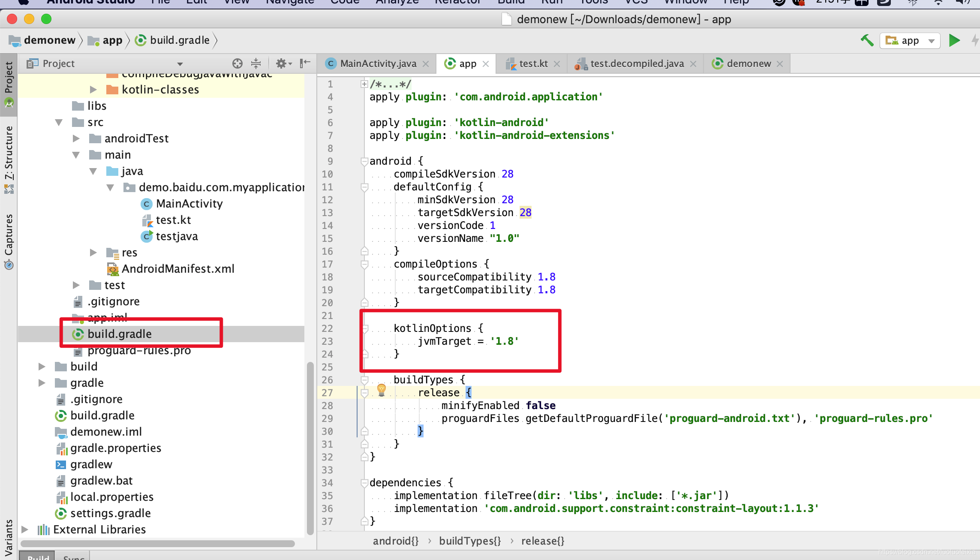This screenshot has height=560, width=980.
Task: Click buildTypes{} in editor breadcrumb bar
Action: (470, 541)
